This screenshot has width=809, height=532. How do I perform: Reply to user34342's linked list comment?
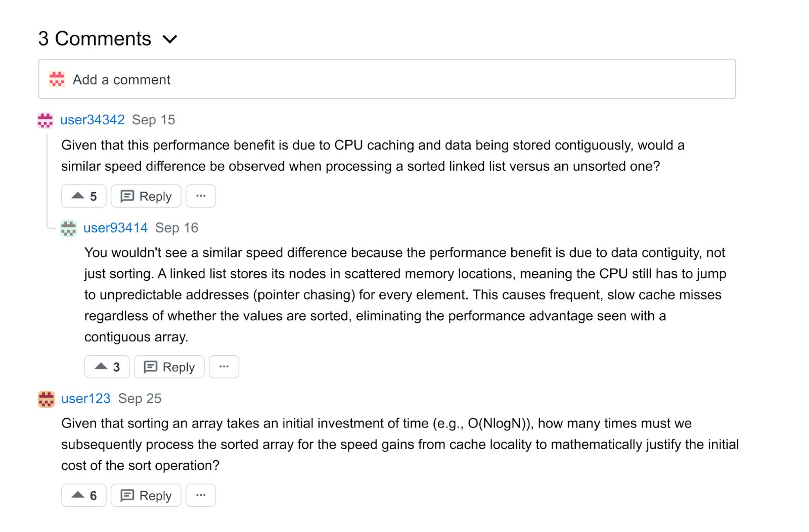(146, 196)
